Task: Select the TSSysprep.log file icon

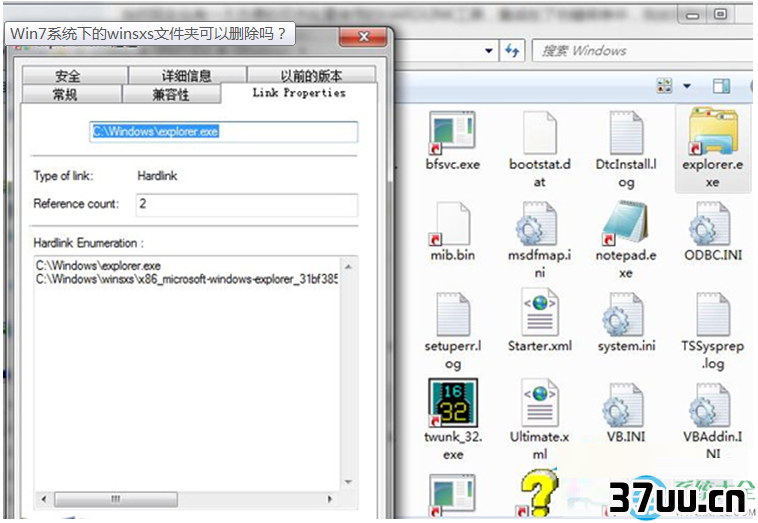Action: click(713, 314)
